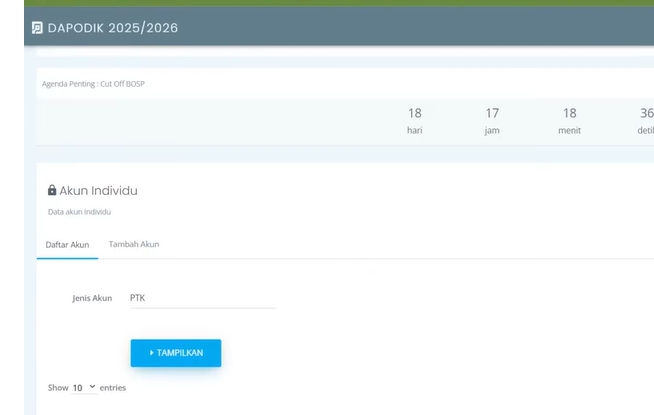Click the TAMPILKAN button
This screenshot has height=415, width=654.
coord(176,353)
